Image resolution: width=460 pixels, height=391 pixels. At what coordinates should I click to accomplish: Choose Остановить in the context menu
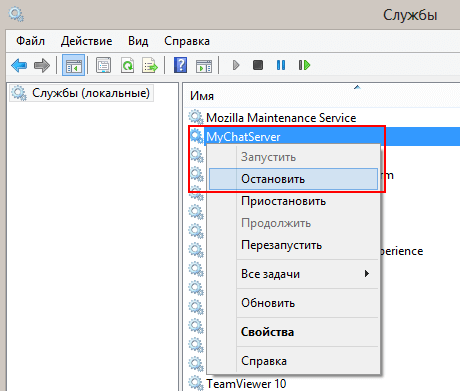293,179
